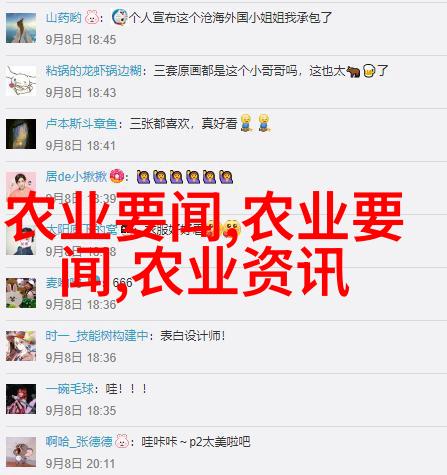The height and width of the screenshot is (475, 447).
Task: Open 啊哈_张德德 username link
Action: point(79,442)
